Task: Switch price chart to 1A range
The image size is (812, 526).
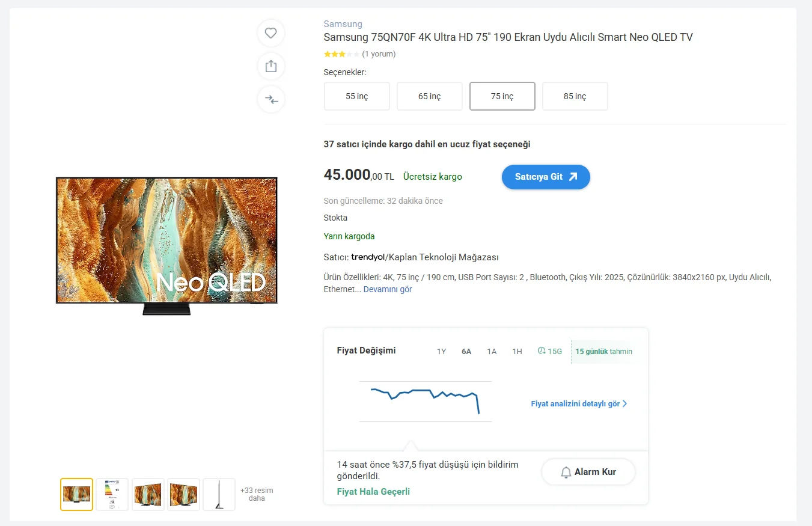Action: (492, 352)
